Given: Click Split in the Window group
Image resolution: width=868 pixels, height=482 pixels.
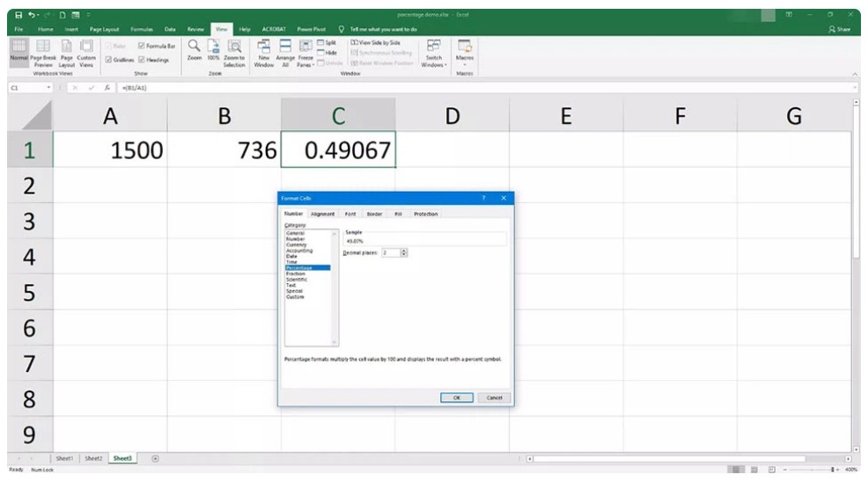Looking at the screenshot, I should pyautogui.click(x=327, y=42).
